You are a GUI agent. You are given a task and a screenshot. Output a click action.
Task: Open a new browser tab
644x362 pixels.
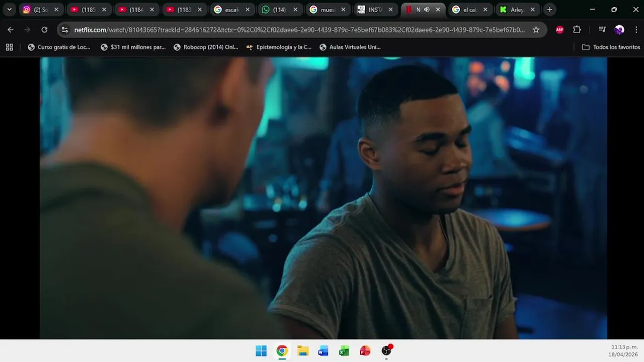(x=549, y=10)
